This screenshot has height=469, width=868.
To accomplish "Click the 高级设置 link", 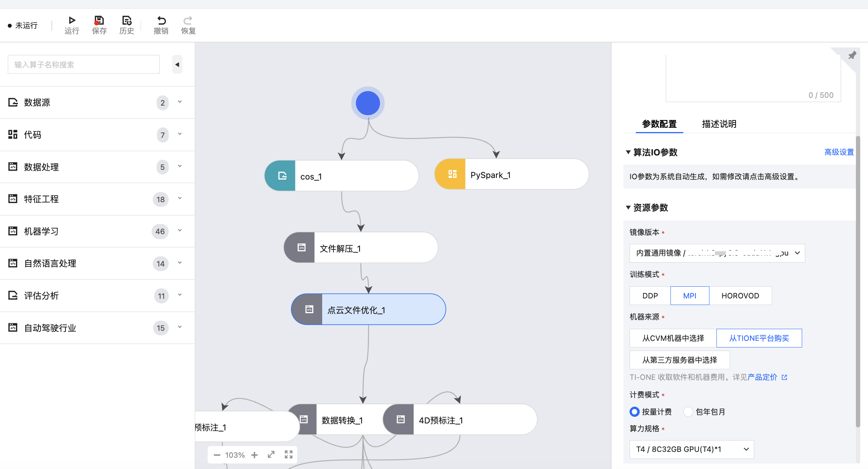I will click(x=839, y=152).
